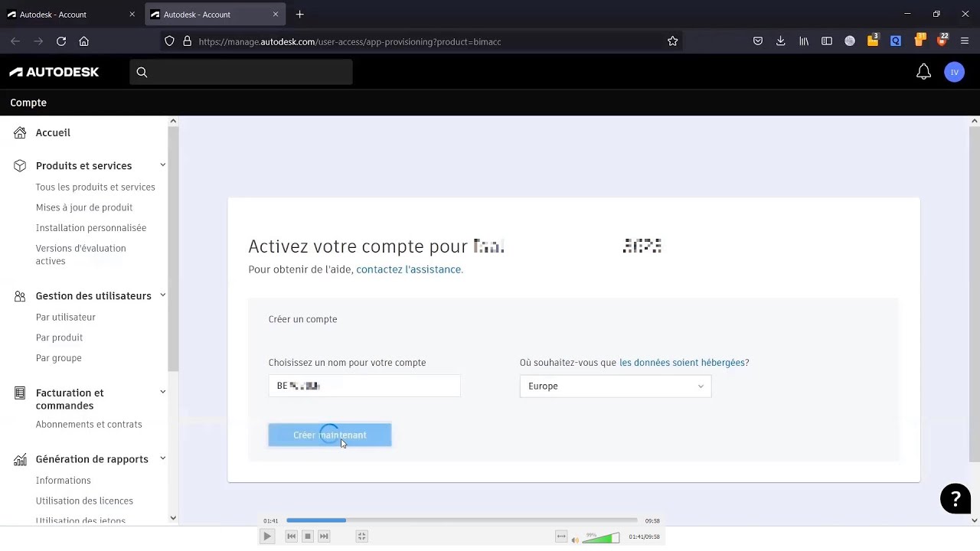Open the Europe data hosting dropdown
The image size is (980, 551).
pyautogui.click(x=616, y=386)
